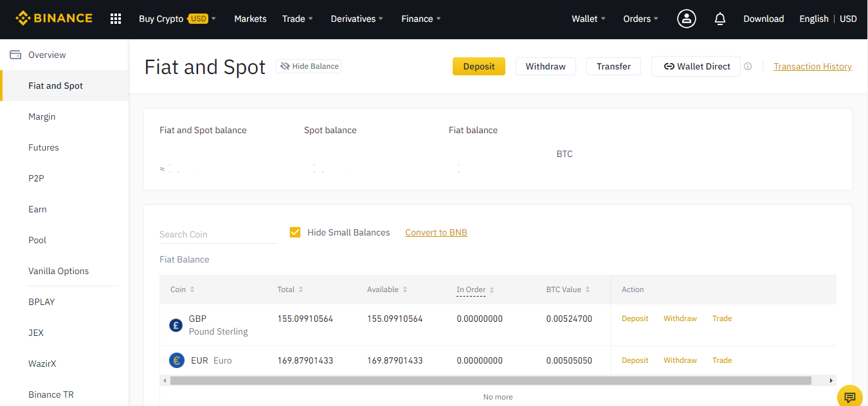
Task: Open the chat support icon
Action: point(849,396)
